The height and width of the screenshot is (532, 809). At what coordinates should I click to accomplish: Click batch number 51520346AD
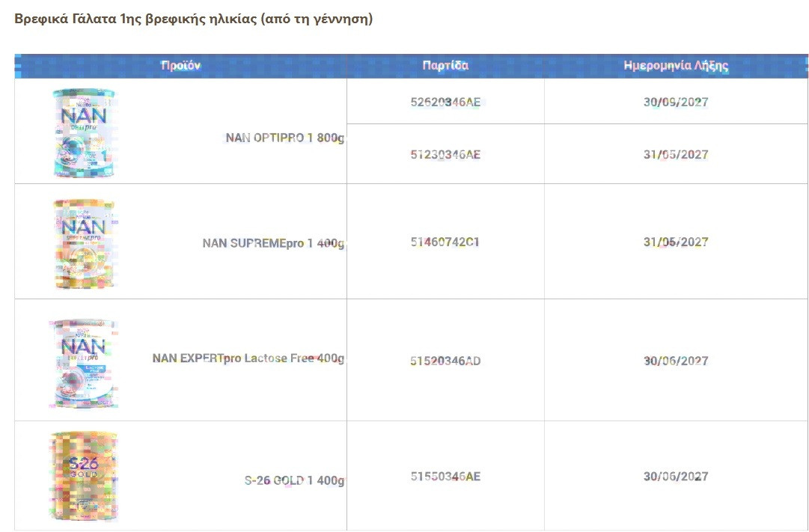coord(445,361)
